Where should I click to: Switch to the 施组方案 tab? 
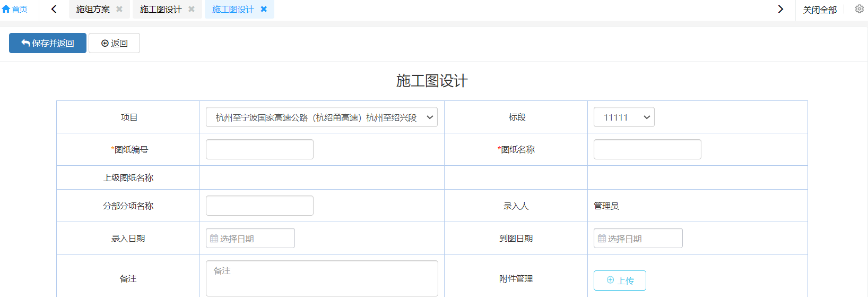93,10
